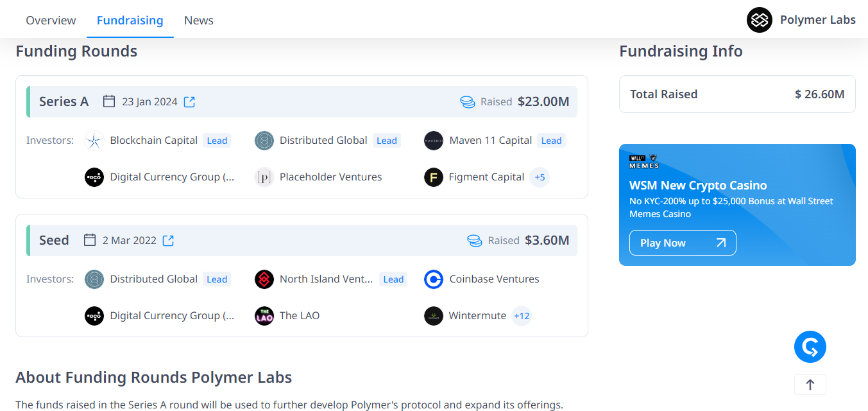Expand the +5 more investors in Series A

click(540, 177)
